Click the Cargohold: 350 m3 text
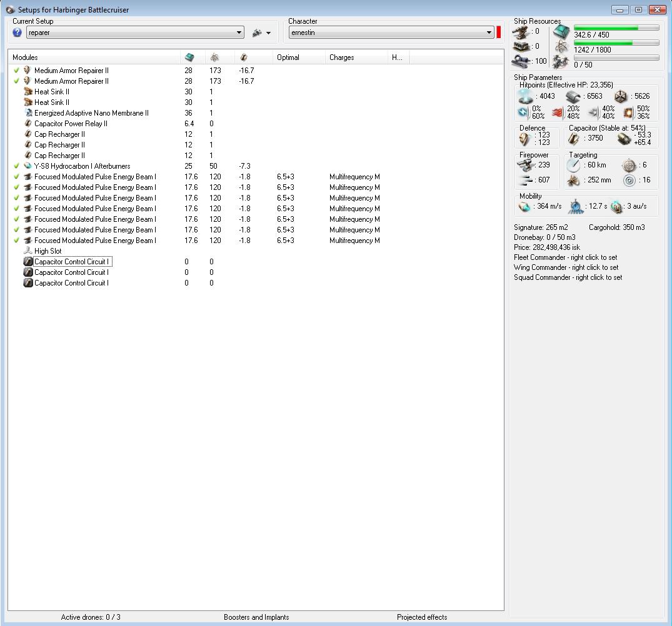Screen dimensions: 672x626 [x=616, y=227]
